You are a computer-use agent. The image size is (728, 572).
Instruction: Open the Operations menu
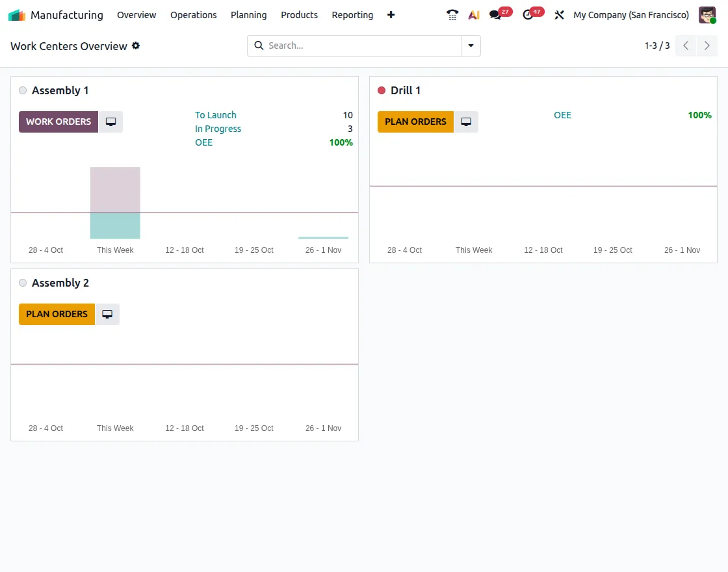coord(193,14)
